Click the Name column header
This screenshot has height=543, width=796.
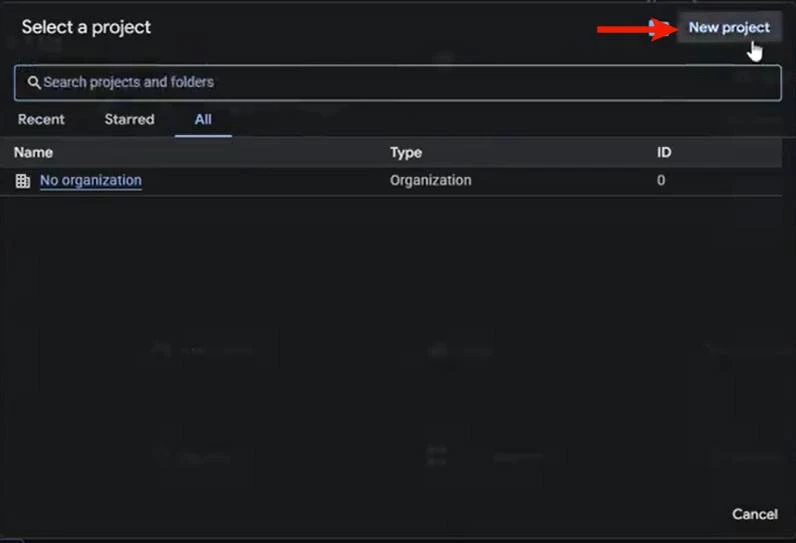pos(34,152)
